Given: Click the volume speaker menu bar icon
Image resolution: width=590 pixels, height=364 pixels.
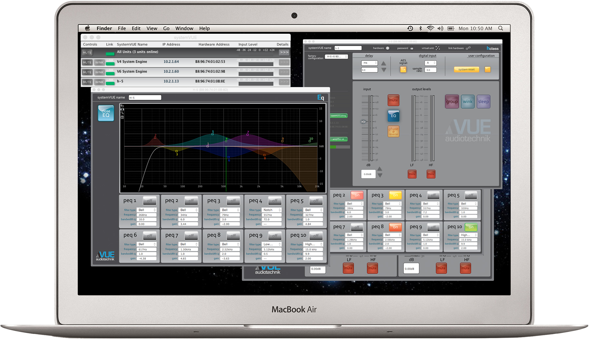Looking at the screenshot, I should (x=440, y=28).
